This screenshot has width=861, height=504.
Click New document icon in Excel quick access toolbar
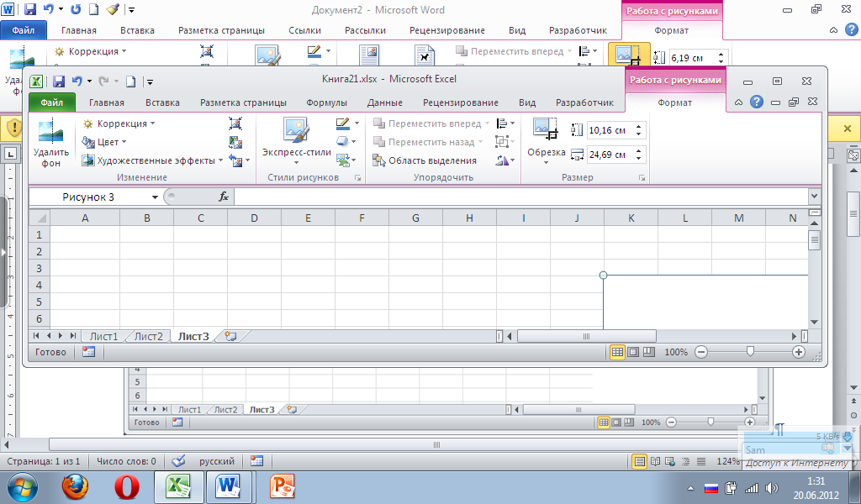(x=130, y=81)
